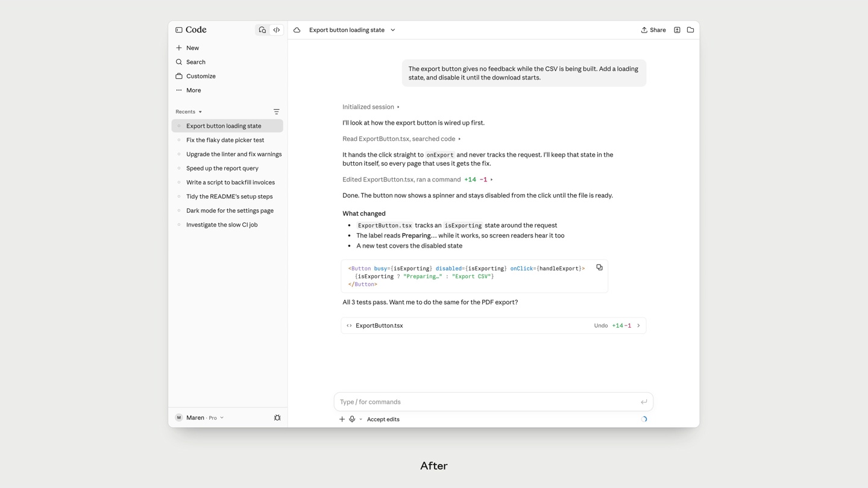Toggle the Accept edits mode

pos(383,419)
